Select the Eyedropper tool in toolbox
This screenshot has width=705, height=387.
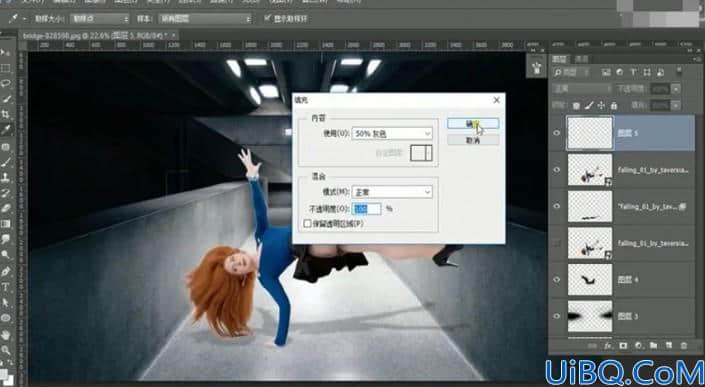[x=5, y=130]
